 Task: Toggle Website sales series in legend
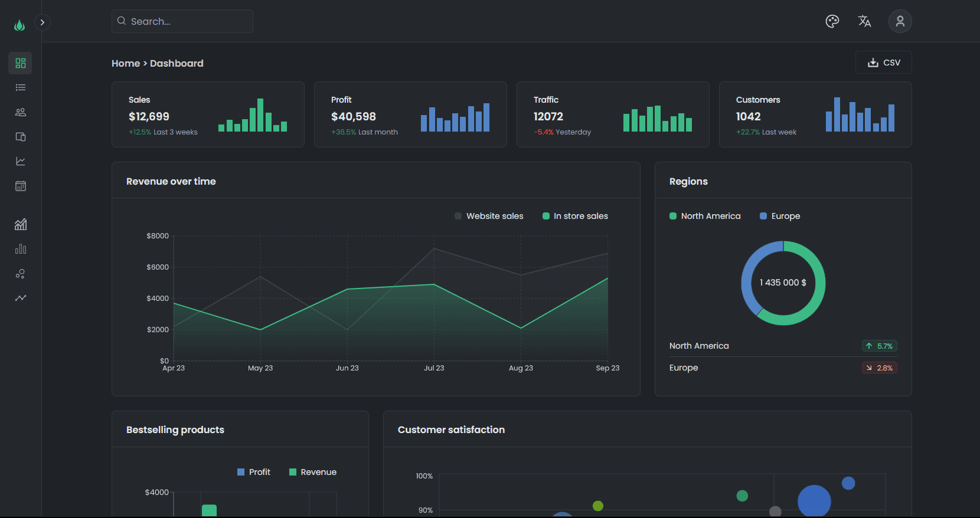(489, 216)
